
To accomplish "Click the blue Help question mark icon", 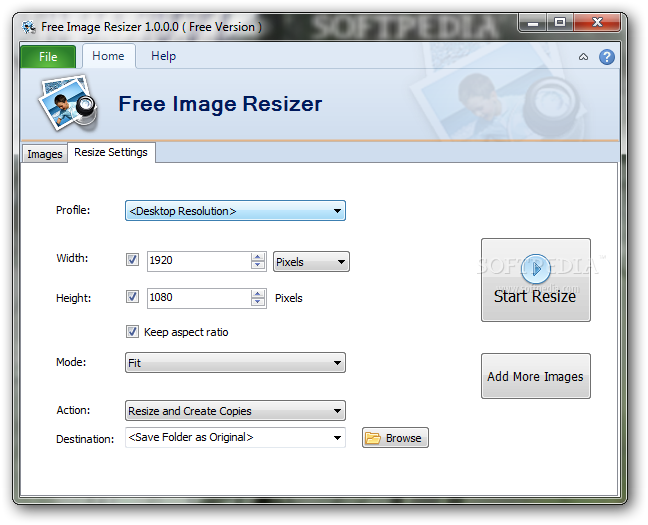I will [x=606, y=57].
